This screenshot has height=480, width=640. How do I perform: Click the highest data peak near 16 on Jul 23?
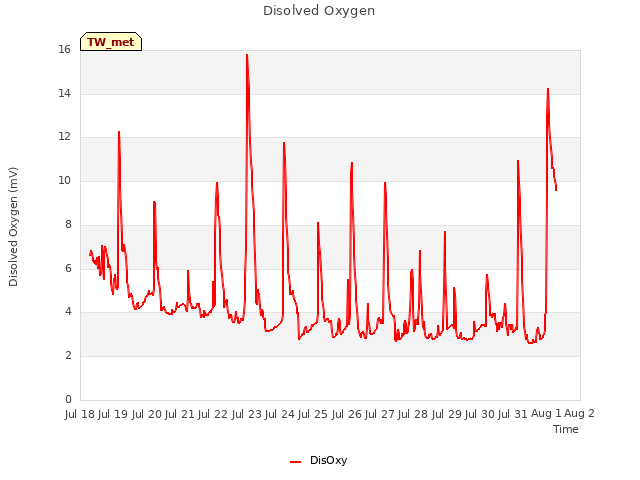coord(247,55)
